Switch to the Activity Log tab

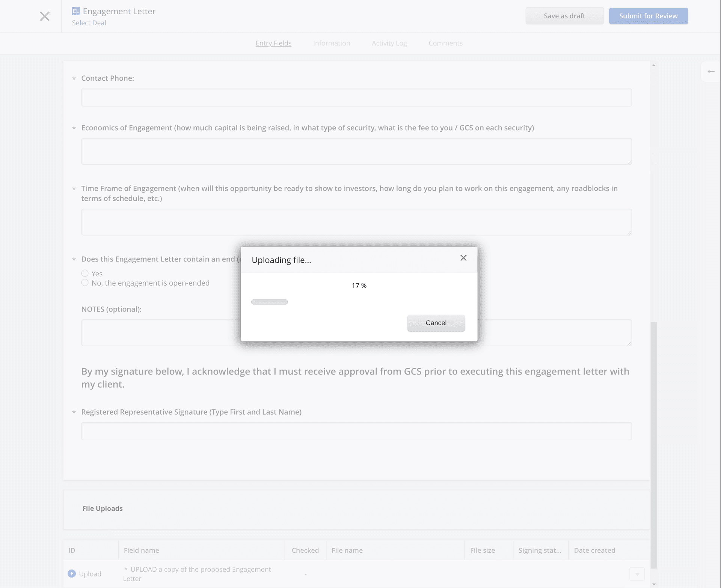coord(389,43)
